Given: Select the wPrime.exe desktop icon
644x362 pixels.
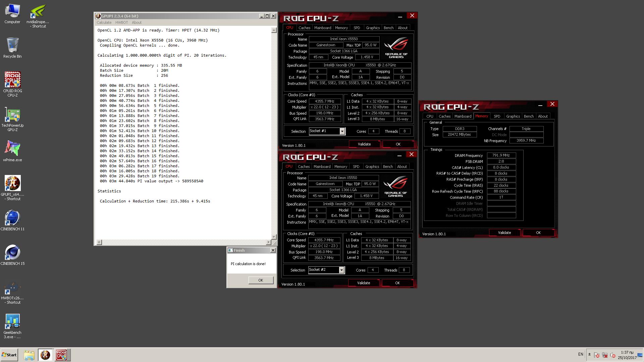Looking at the screenshot, I should tap(12, 151).
